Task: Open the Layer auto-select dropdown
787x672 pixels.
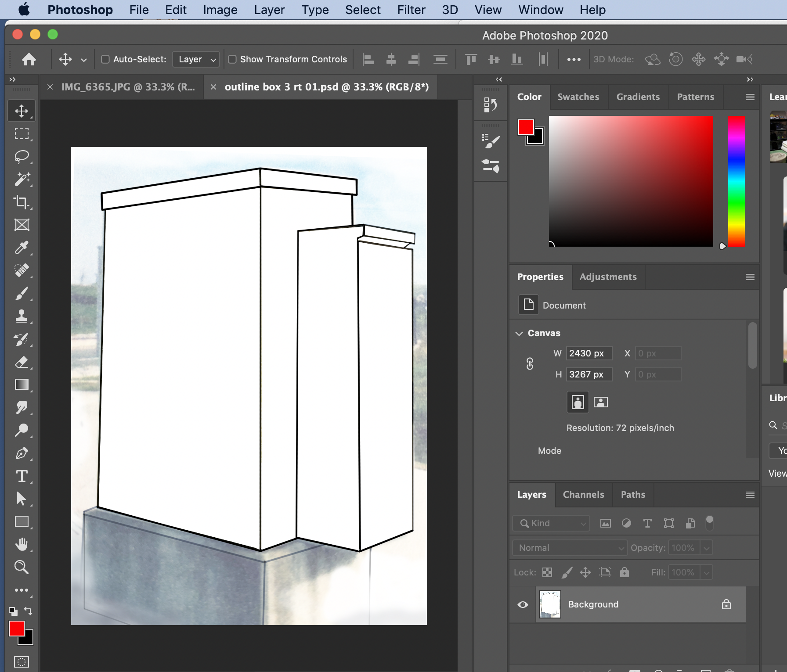Action: pos(196,59)
